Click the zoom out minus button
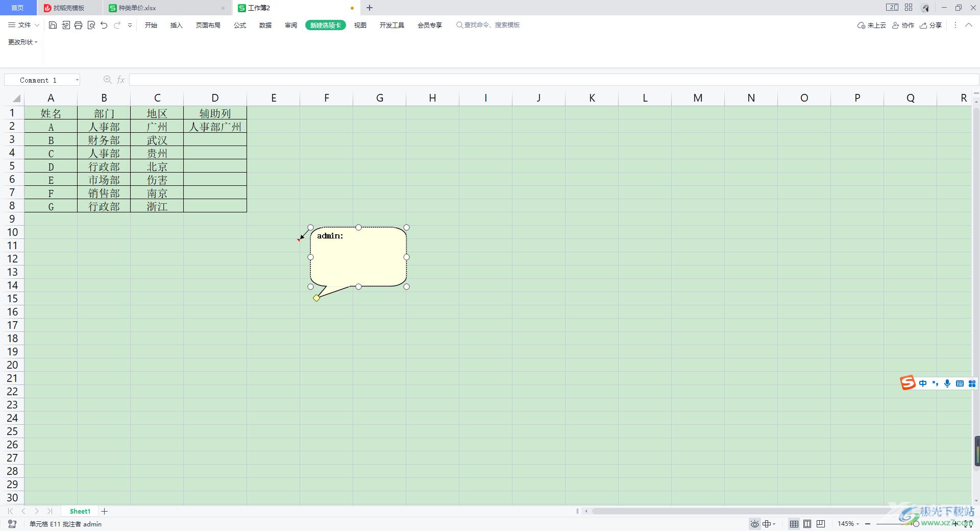Image resolution: width=980 pixels, height=531 pixels. click(868, 524)
